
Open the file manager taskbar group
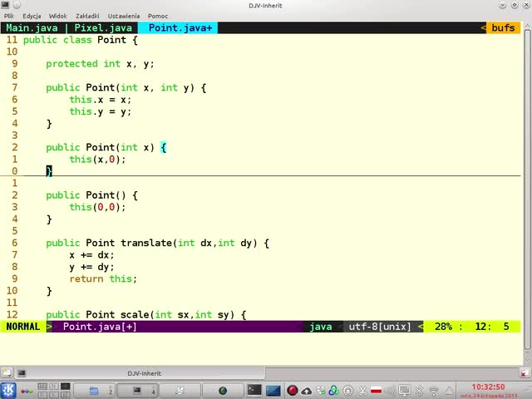pos(94,391)
